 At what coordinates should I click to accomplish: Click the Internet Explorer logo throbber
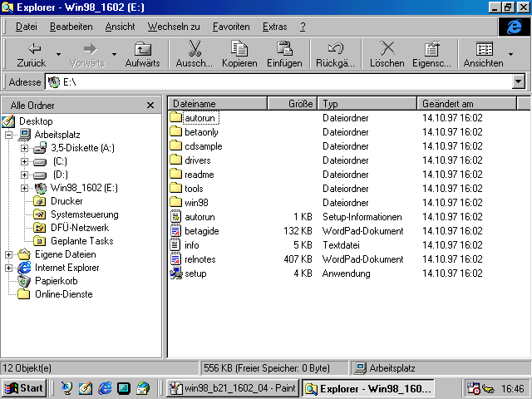pos(515,27)
